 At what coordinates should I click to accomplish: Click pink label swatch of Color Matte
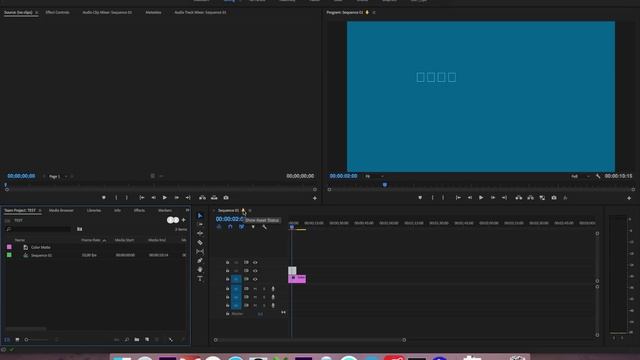point(9,247)
